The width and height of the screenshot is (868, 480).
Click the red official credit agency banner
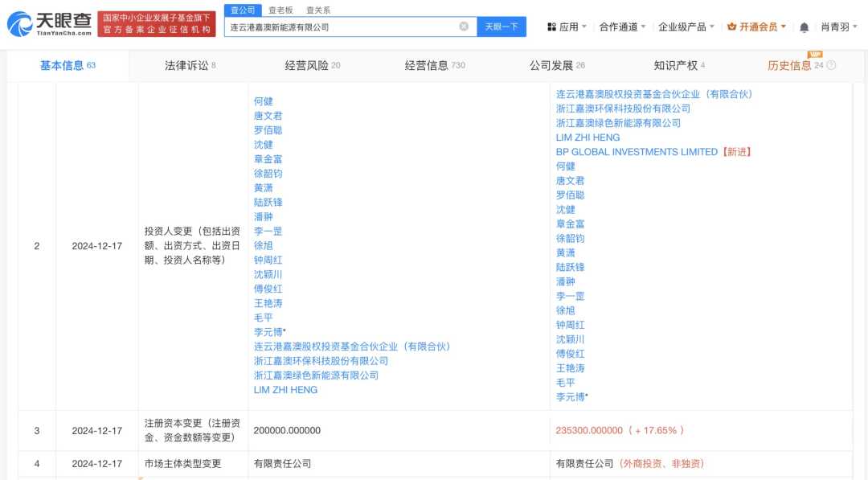(x=157, y=24)
